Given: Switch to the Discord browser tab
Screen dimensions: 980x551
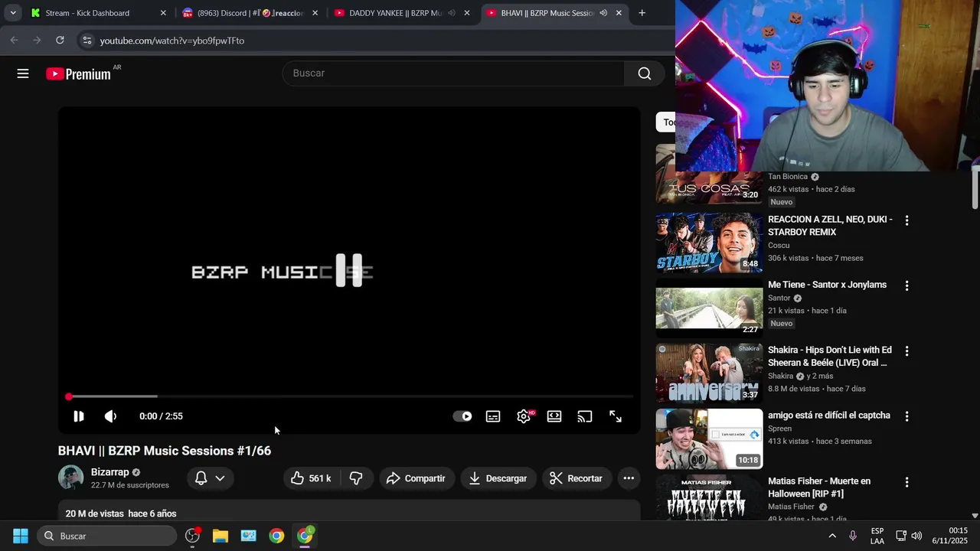Looking at the screenshot, I should (x=250, y=13).
